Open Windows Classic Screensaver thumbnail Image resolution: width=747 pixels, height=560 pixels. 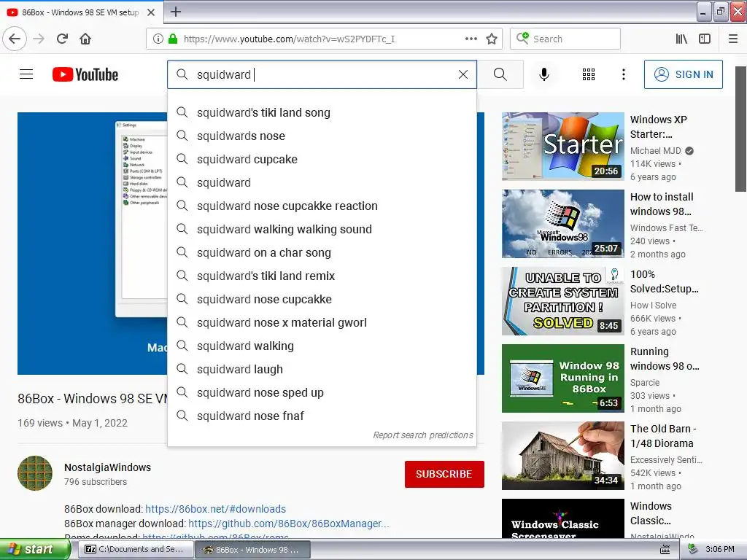tap(562, 518)
